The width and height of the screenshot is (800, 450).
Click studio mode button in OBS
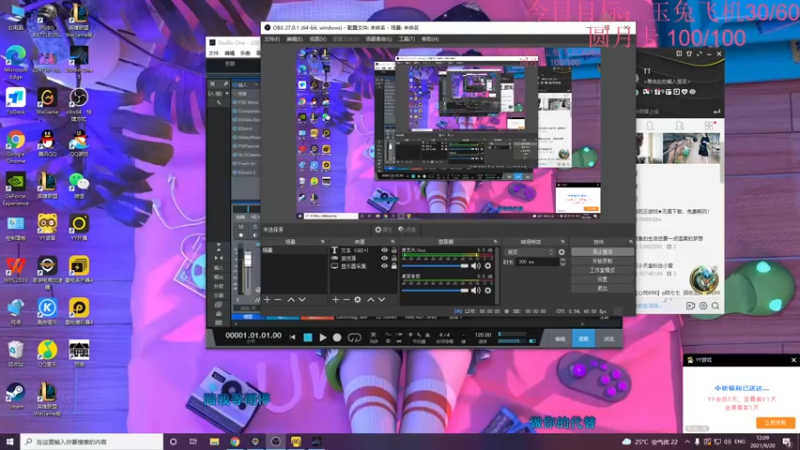click(x=602, y=270)
